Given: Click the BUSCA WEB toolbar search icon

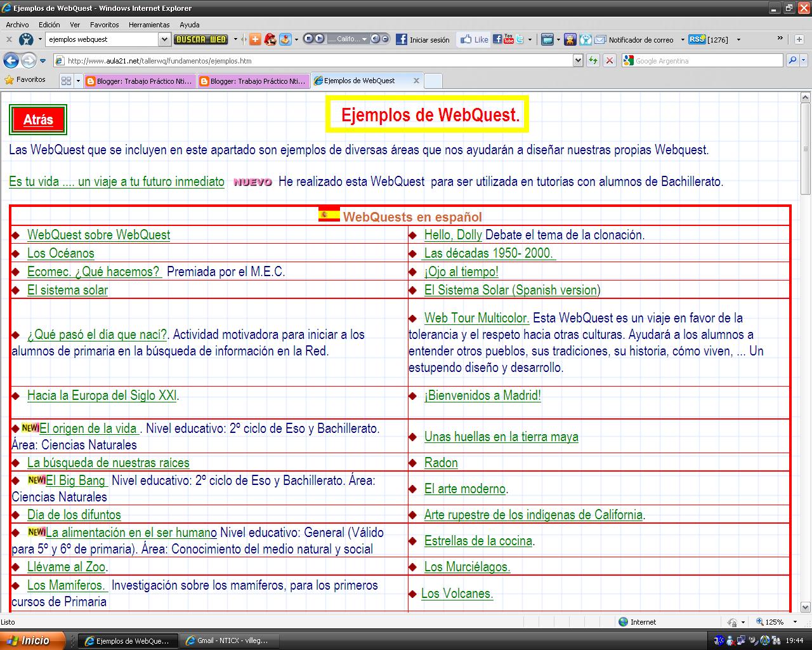Looking at the screenshot, I should [x=200, y=39].
